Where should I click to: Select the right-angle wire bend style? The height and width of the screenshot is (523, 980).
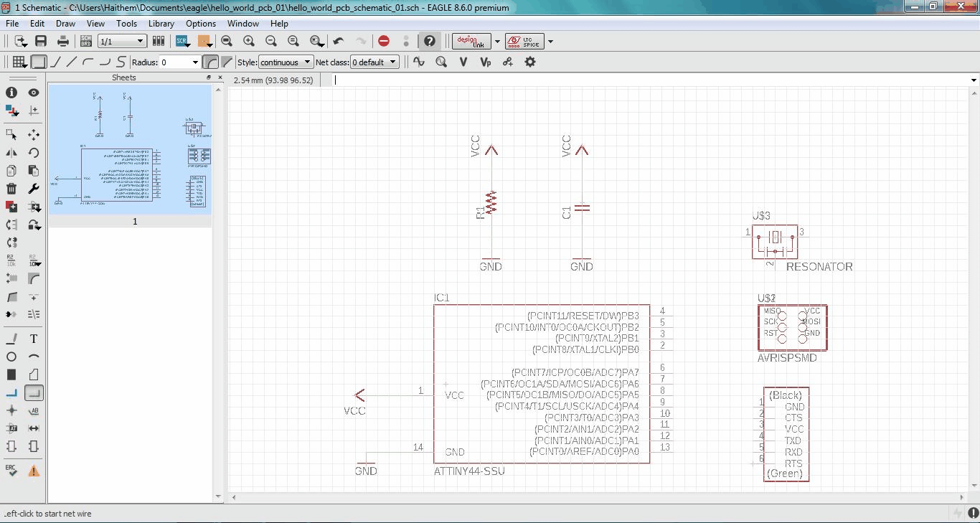pos(39,62)
